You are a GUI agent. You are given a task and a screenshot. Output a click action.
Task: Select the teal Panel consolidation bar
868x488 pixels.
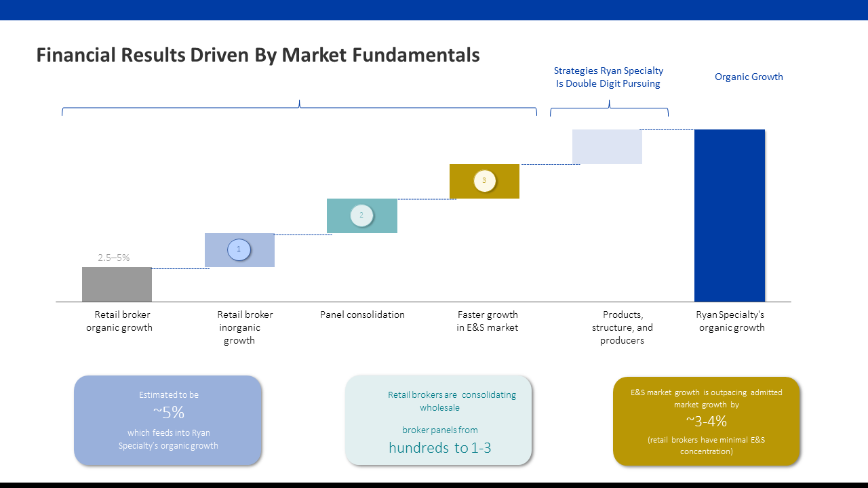point(362,216)
